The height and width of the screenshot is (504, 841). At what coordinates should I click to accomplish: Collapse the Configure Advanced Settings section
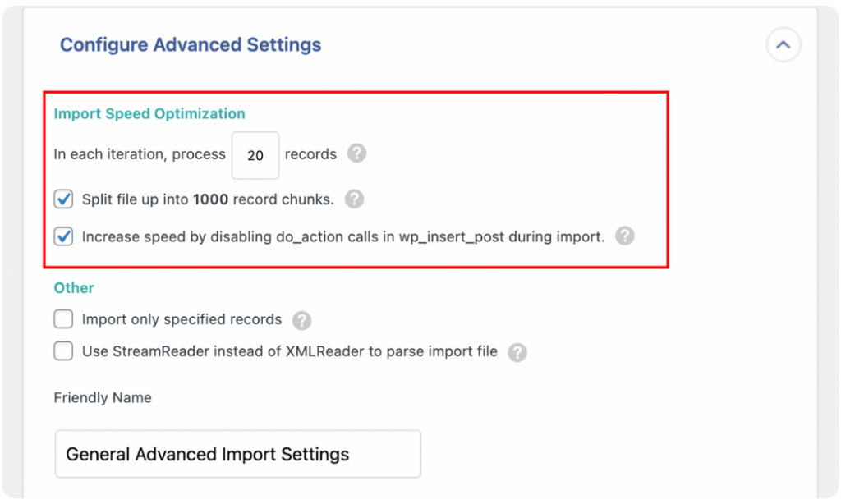click(783, 45)
